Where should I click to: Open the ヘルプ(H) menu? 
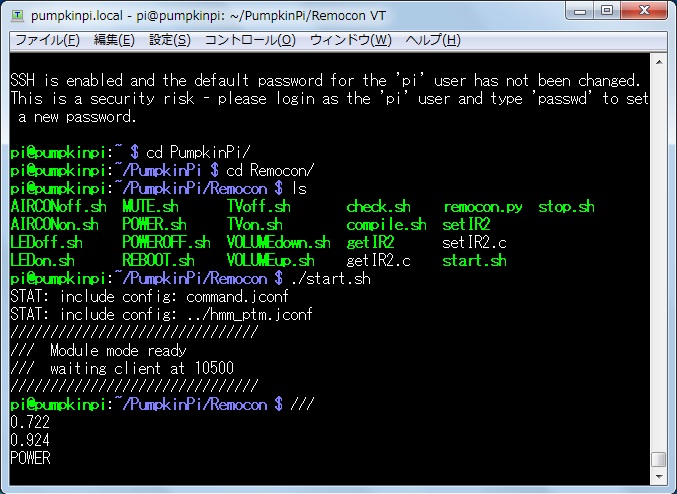click(433, 40)
